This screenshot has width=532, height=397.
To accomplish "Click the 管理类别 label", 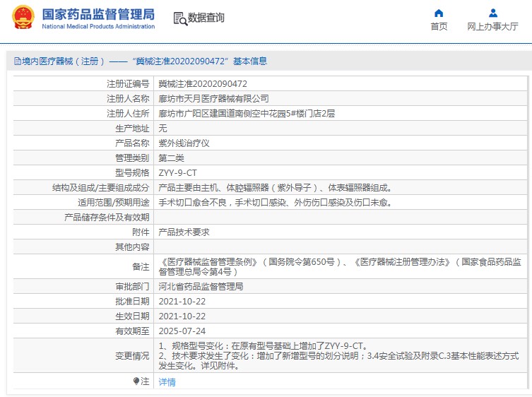I will [x=132, y=158].
